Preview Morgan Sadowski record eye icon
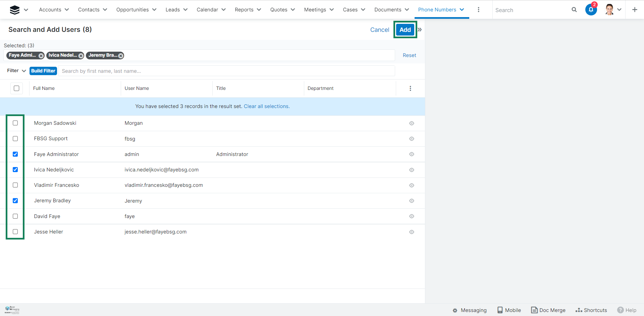The width and height of the screenshot is (644, 316). click(x=411, y=123)
